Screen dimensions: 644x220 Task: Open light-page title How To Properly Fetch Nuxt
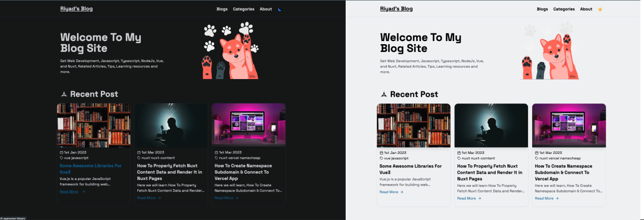489,172
